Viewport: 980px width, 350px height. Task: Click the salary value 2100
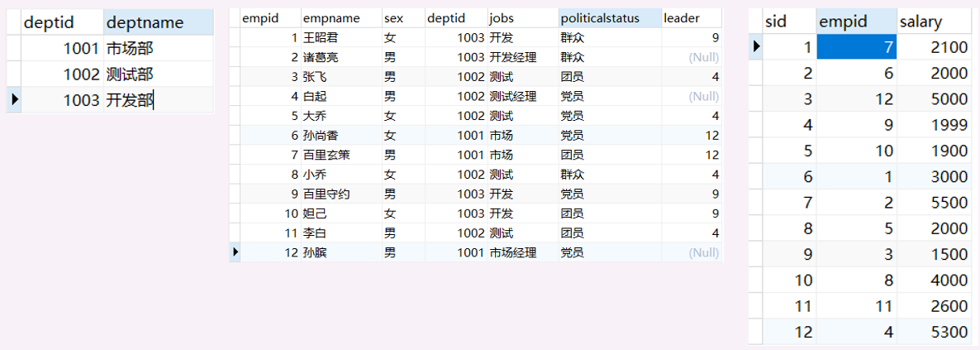click(935, 47)
